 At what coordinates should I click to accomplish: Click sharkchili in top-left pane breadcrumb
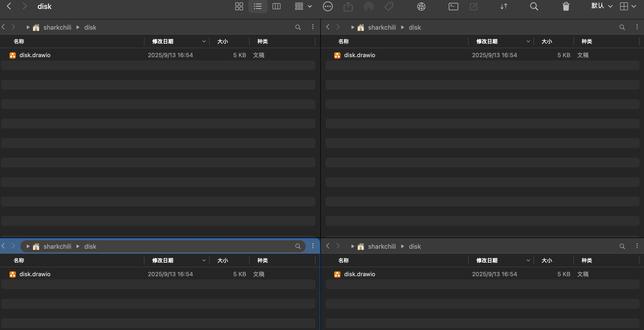pyautogui.click(x=57, y=27)
